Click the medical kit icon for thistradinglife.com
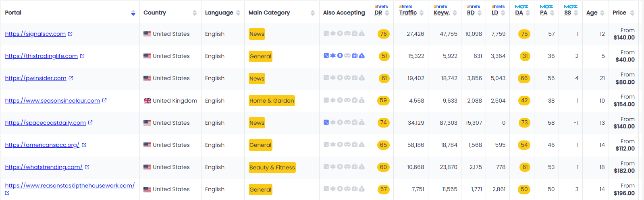Image resolution: width=644 pixels, height=200 pixels. [x=355, y=56]
